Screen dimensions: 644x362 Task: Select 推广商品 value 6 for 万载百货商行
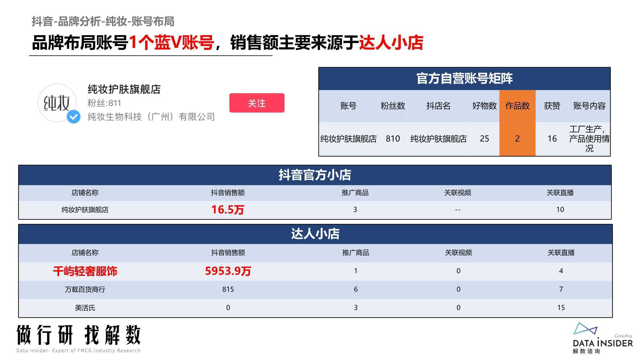[x=356, y=289]
